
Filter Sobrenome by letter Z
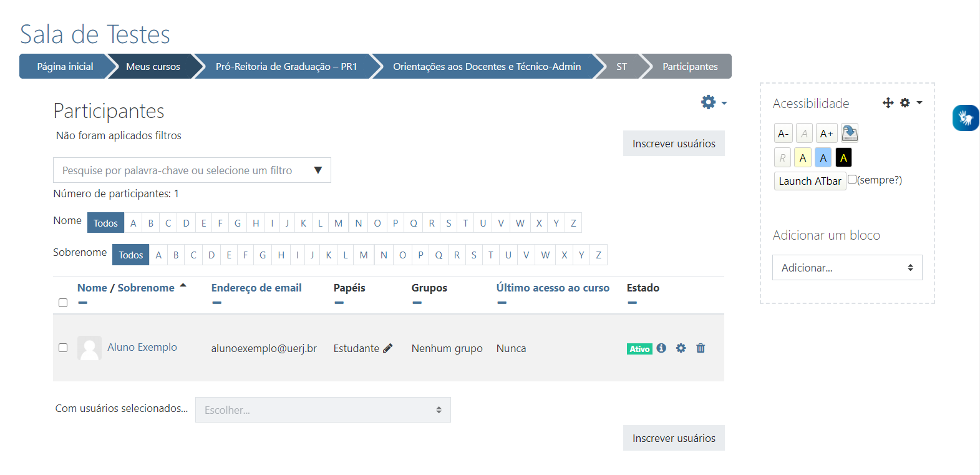[598, 255]
